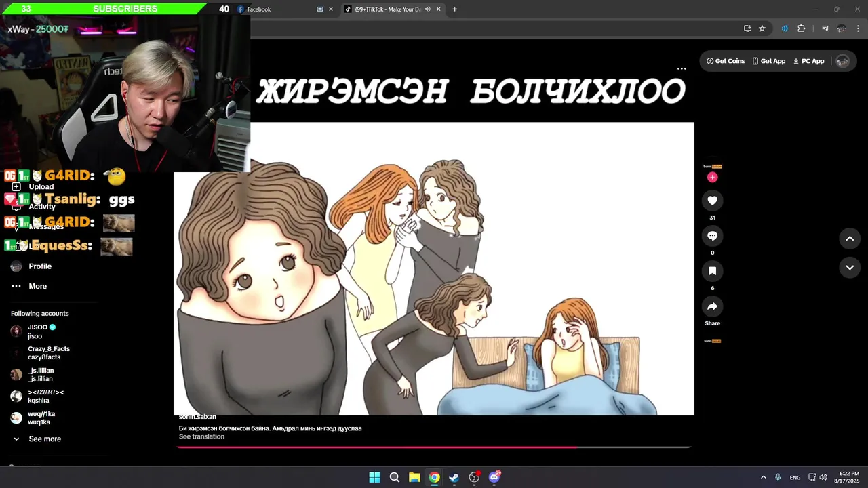The height and width of the screenshot is (488, 868).
Task: Save video with the bookmark icon
Action: 712,271
